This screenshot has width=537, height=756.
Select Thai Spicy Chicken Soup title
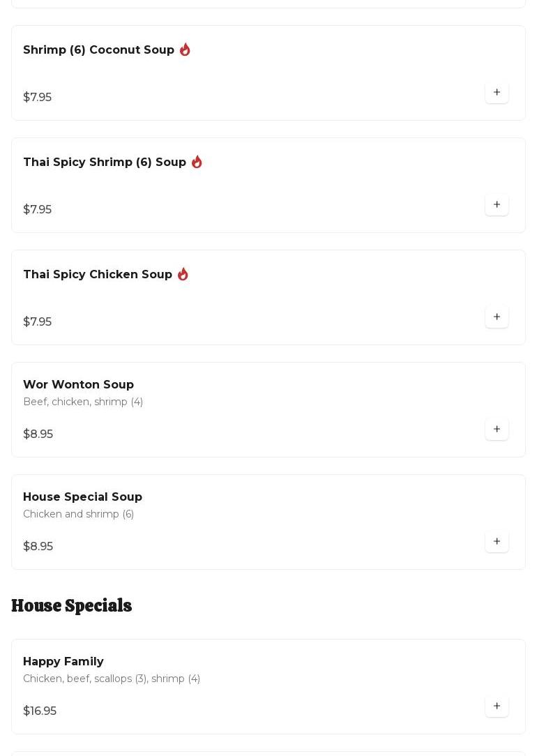click(98, 275)
